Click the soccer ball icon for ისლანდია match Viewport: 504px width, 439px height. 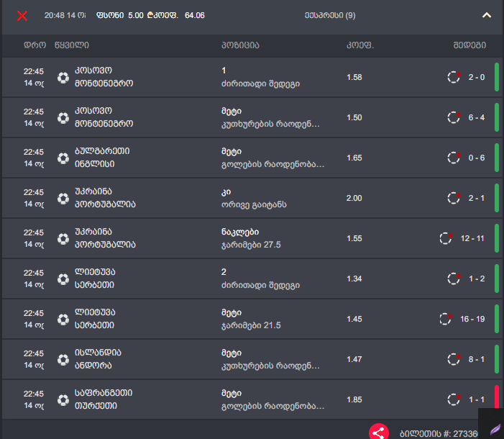click(x=63, y=360)
